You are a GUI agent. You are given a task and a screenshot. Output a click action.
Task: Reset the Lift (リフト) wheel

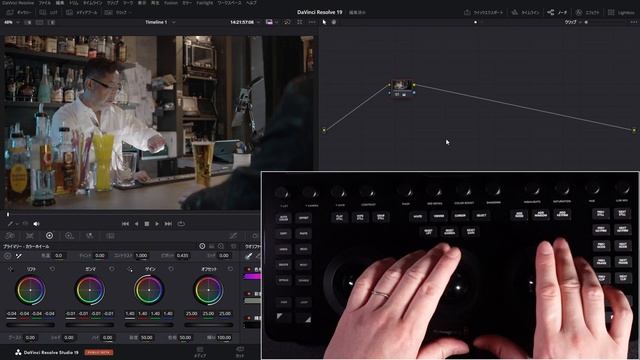pyautogui.click(x=52, y=269)
